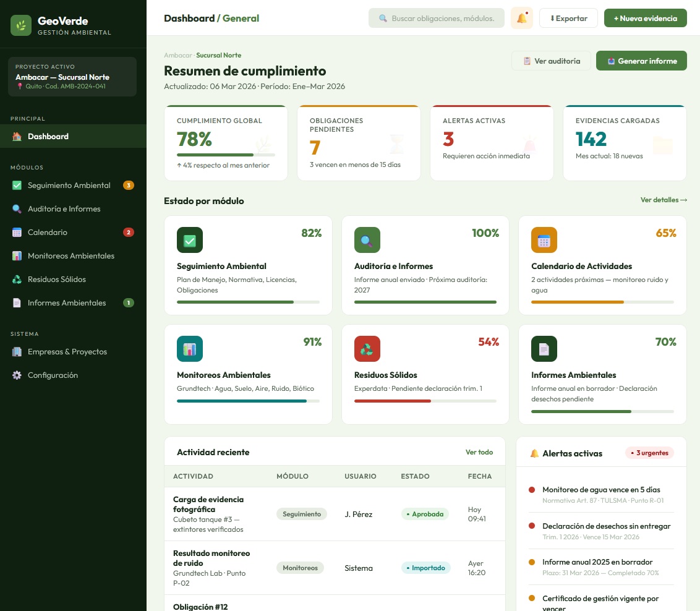The height and width of the screenshot is (611, 700).
Task: Select the active project Ambacar — Sucursal Norte card
Action: pos(72,76)
